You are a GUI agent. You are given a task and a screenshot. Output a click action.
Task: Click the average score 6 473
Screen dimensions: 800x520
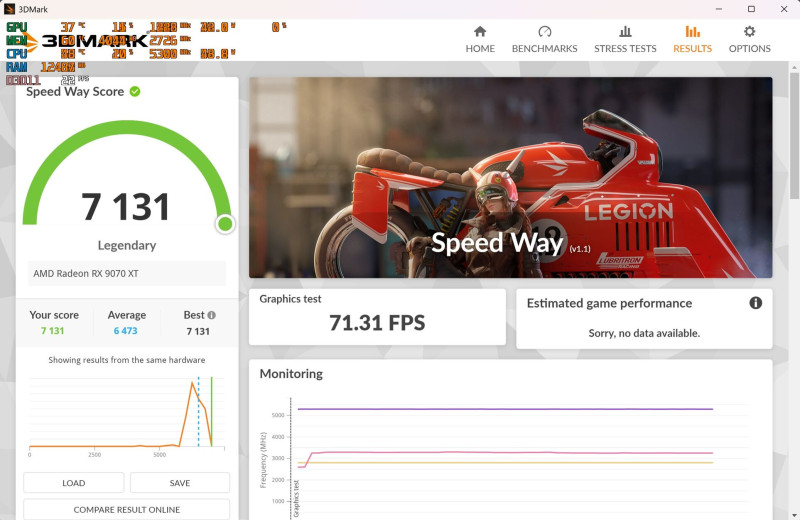[x=126, y=331]
